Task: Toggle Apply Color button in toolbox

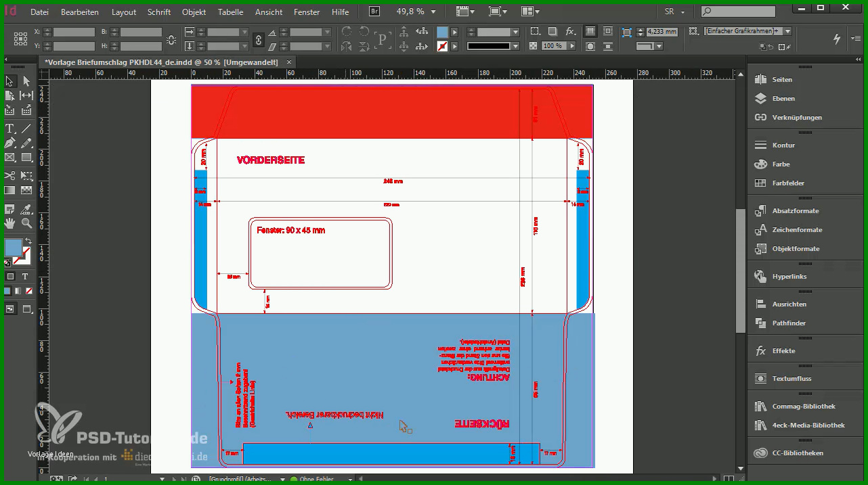Action: coord(7,291)
